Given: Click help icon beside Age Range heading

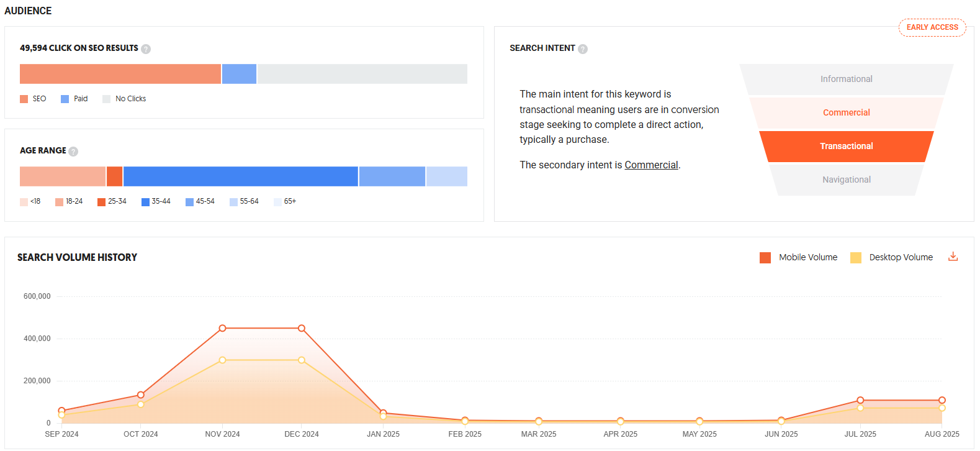Looking at the screenshot, I should pos(73,152).
